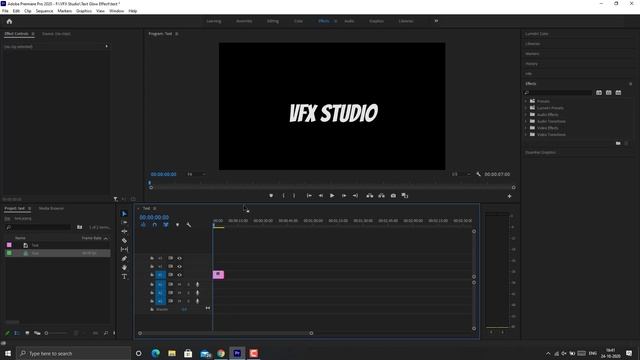Viewport: 640px width, 360px height.
Task: Open the Essential Graphics panel
Action: point(540,153)
